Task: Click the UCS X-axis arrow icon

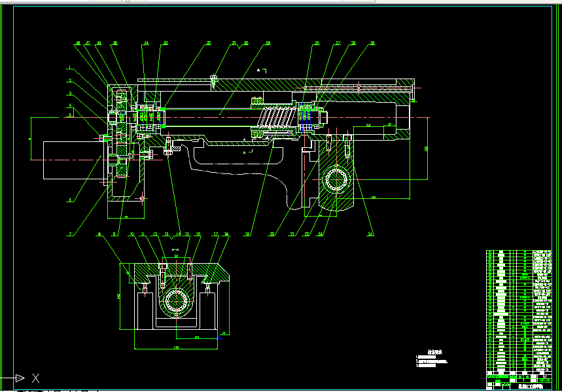Action: point(20,378)
